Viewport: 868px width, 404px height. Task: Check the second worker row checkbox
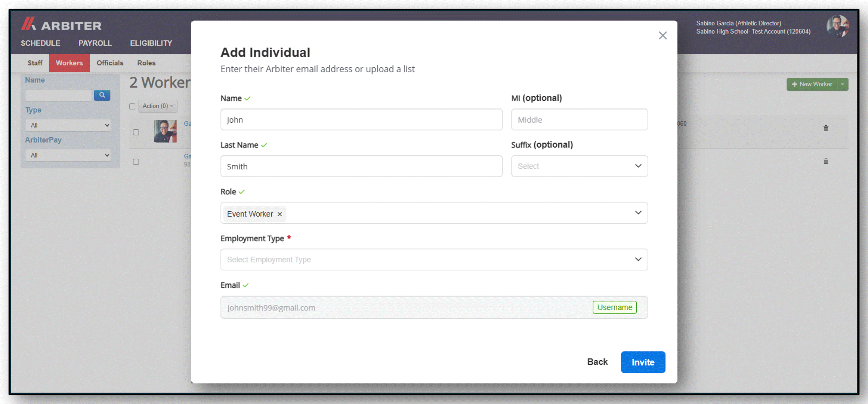tap(136, 162)
